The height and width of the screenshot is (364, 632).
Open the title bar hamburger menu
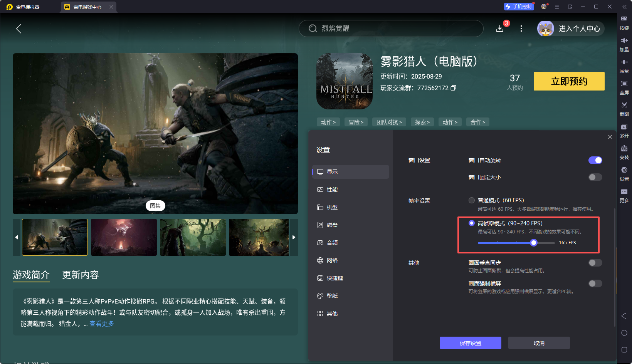pos(557,7)
